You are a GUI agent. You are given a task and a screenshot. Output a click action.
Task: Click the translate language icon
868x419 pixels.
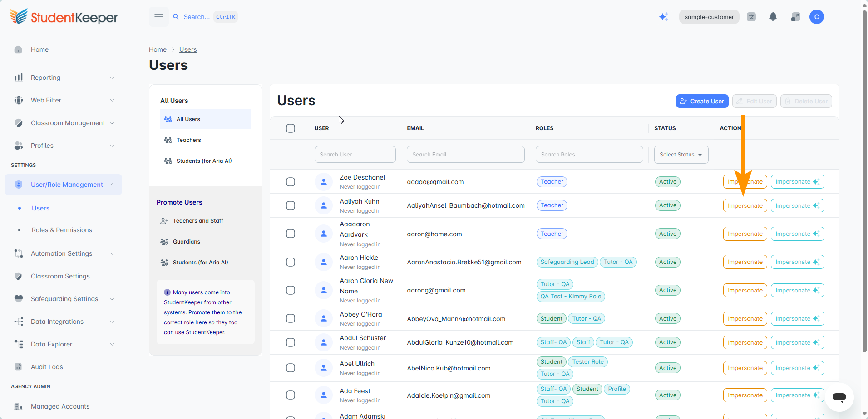[751, 17]
